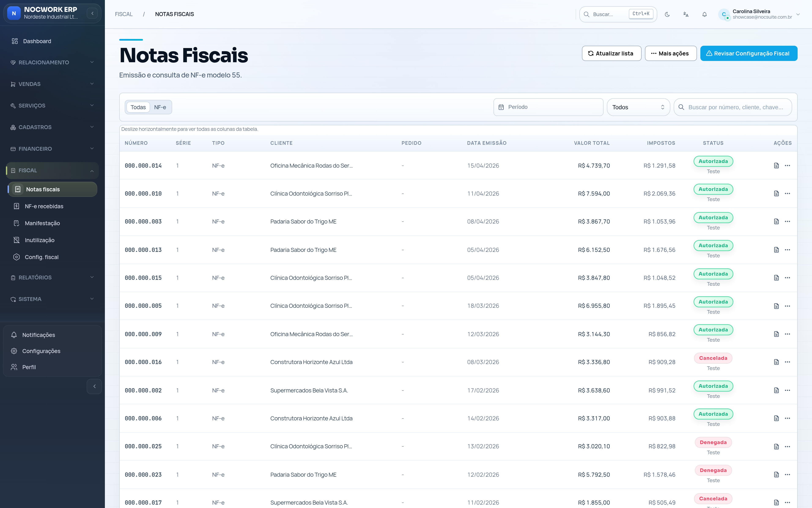Expand the RELATÓRIOS section
Screen dimensions: 812x508
52,277
